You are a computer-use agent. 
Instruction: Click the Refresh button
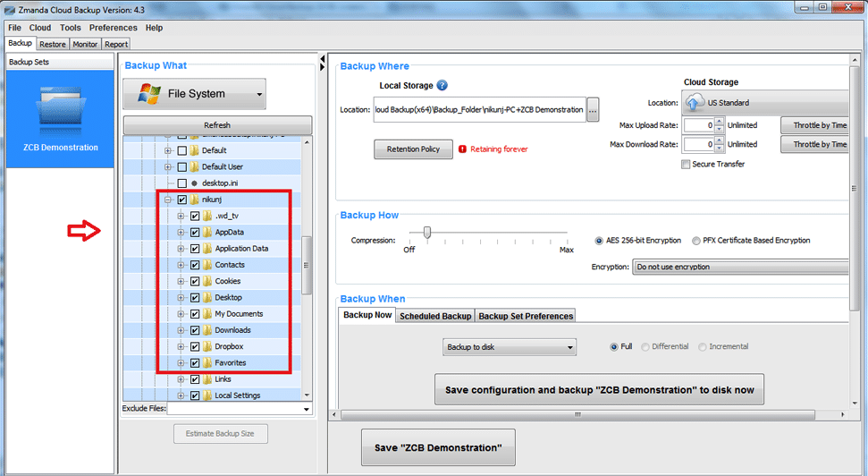click(x=217, y=125)
